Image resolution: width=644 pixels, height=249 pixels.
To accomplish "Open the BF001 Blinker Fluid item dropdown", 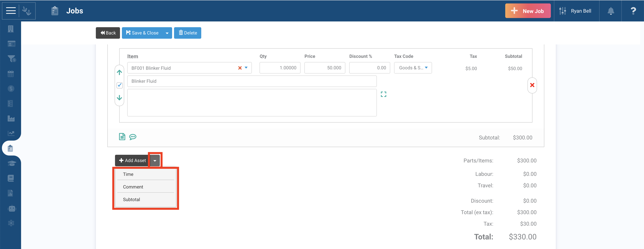I will coord(246,68).
